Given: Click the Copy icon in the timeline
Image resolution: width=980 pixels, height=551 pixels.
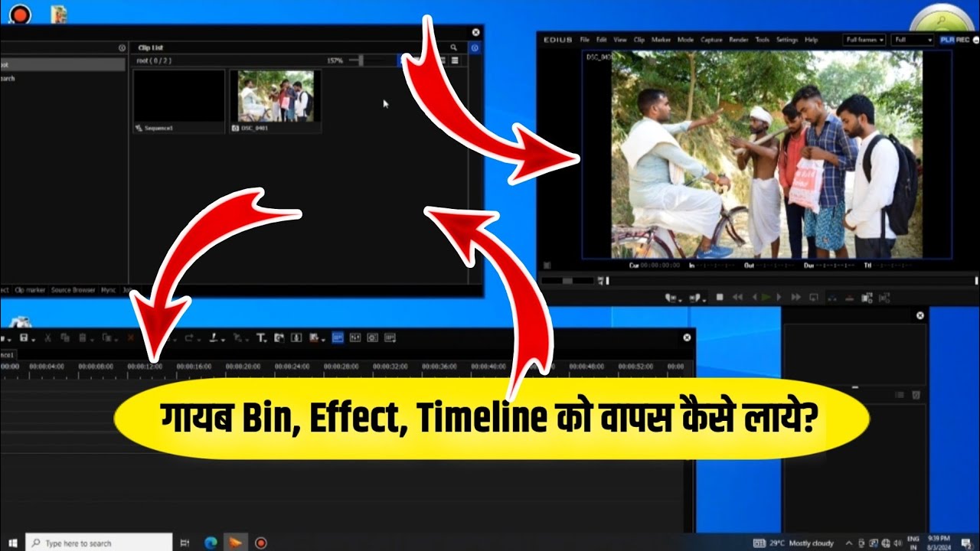Looking at the screenshot, I should (65, 337).
